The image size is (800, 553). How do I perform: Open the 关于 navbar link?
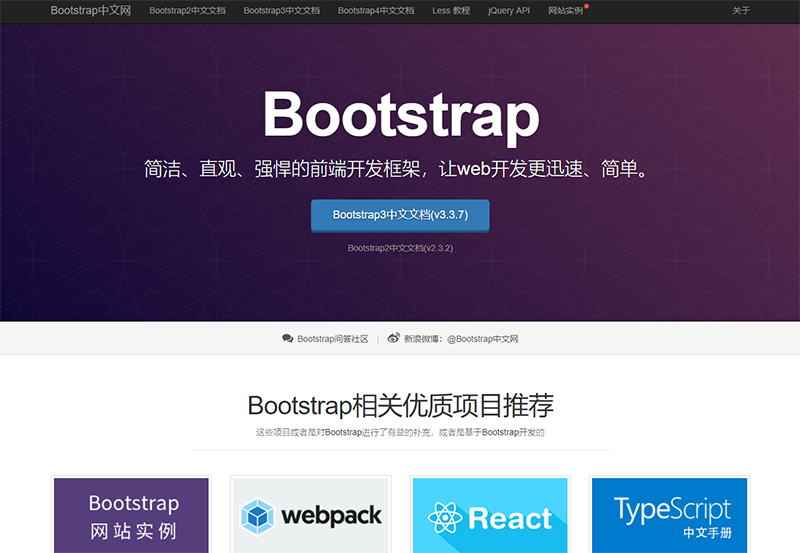pyautogui.click(x=741, y=11)
